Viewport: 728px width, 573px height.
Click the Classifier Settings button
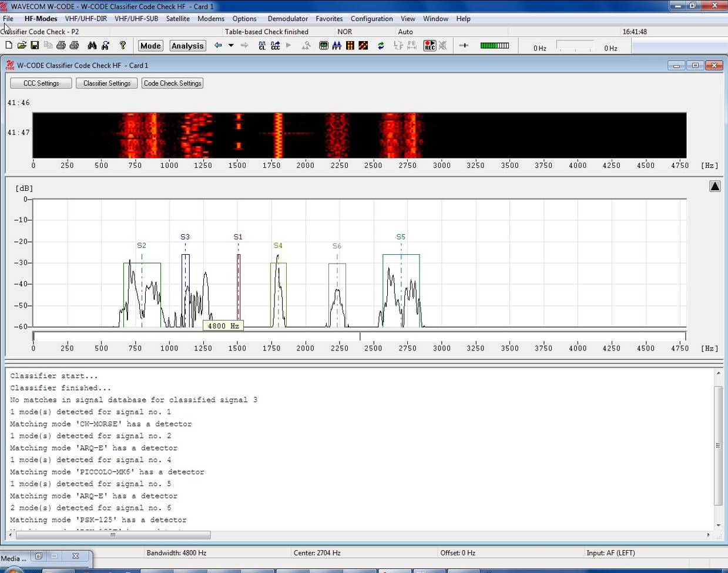tap(107, 83)
